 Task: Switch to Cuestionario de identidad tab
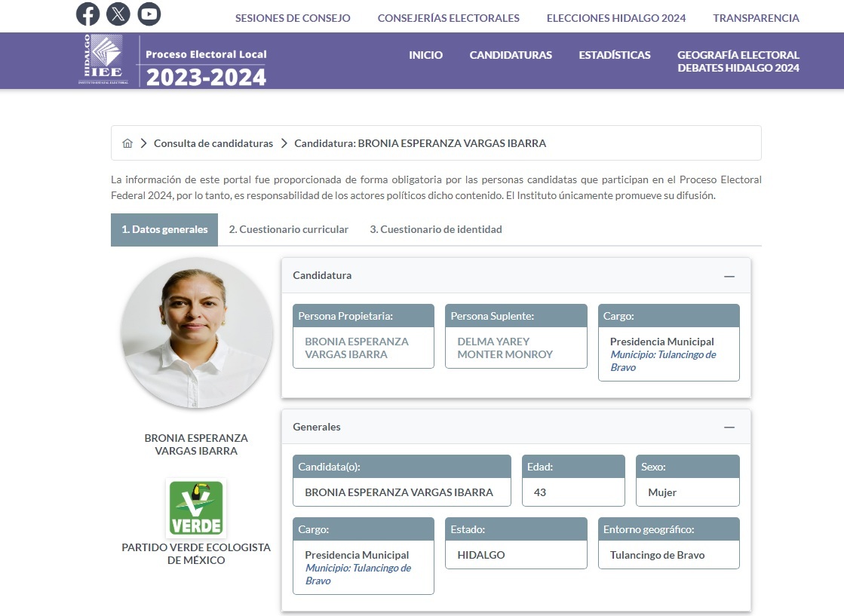point(435,229)
